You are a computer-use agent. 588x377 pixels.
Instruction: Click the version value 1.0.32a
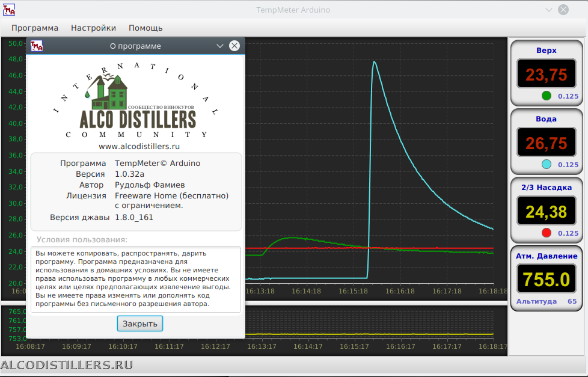click(x=129, y=174)
